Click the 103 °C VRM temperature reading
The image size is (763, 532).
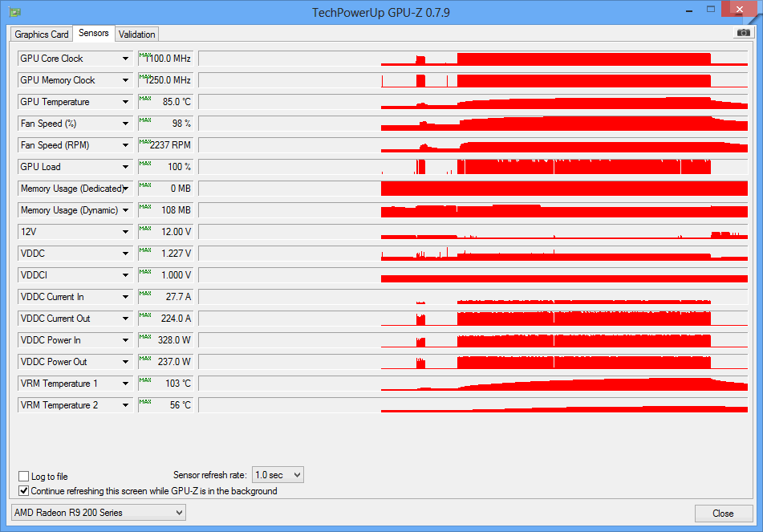point(166,383)
